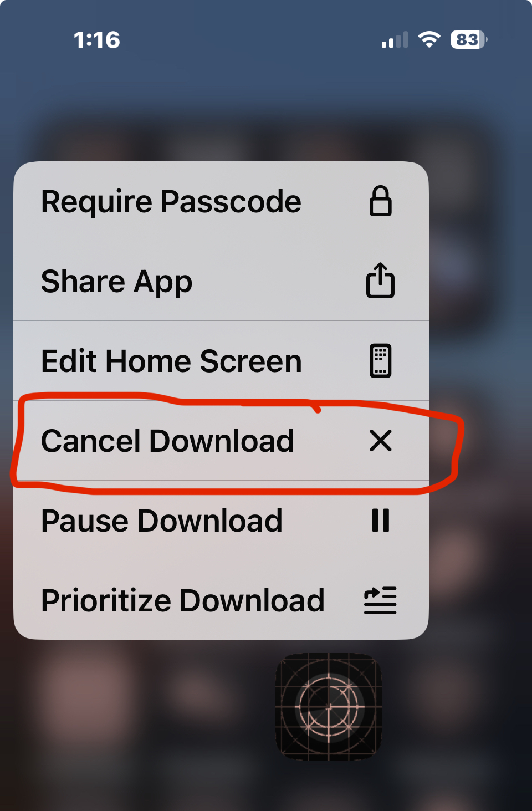This screenshot has width=532, height=811.
Task: Select Require Passcode menu entry
Action: click(221, 201)
